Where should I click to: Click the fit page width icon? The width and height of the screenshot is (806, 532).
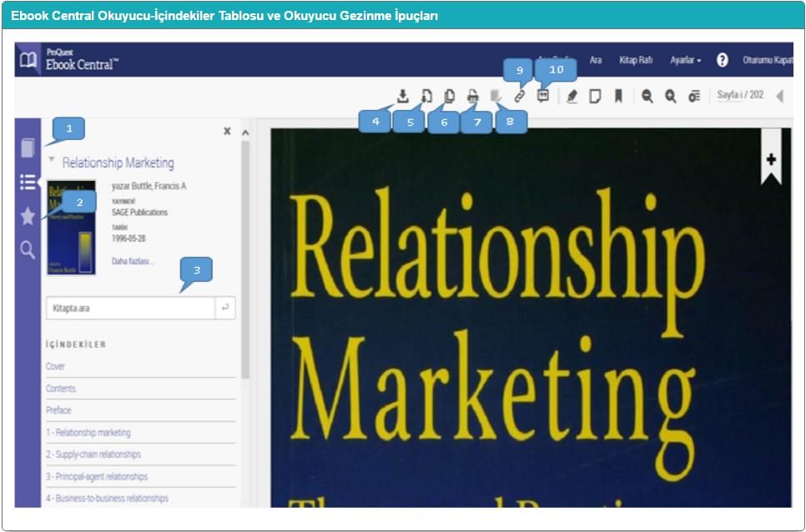[694, 96]
